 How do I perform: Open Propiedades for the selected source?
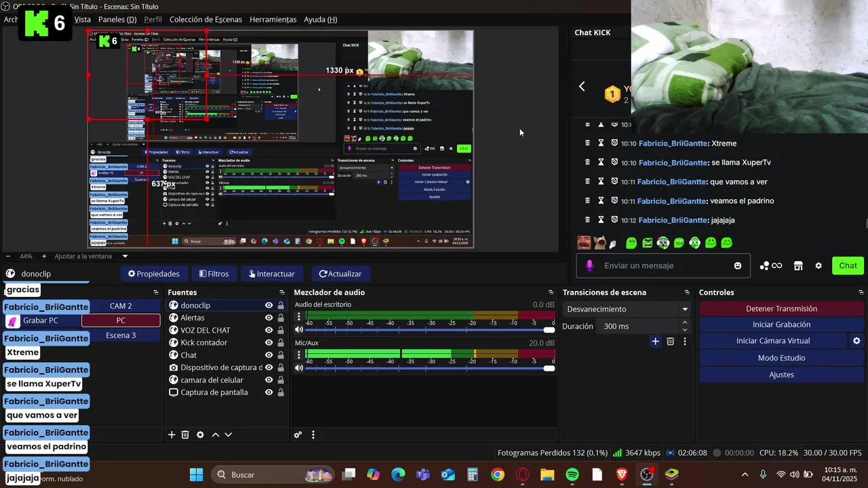(154, 274)
